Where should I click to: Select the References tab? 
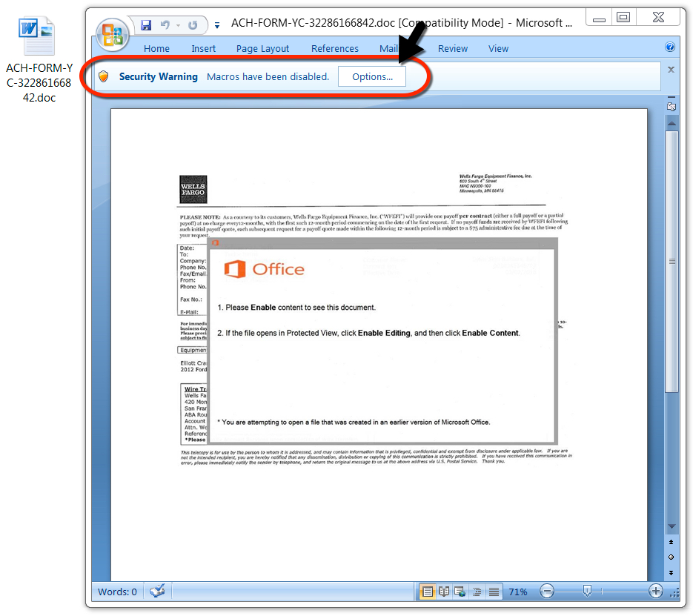point(334,49)
